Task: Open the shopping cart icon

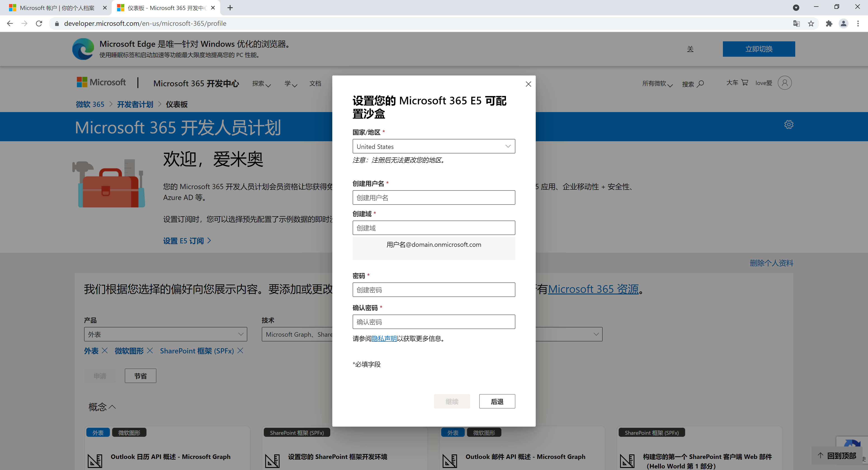Action: pyautogui.click(x=744, y=82)
